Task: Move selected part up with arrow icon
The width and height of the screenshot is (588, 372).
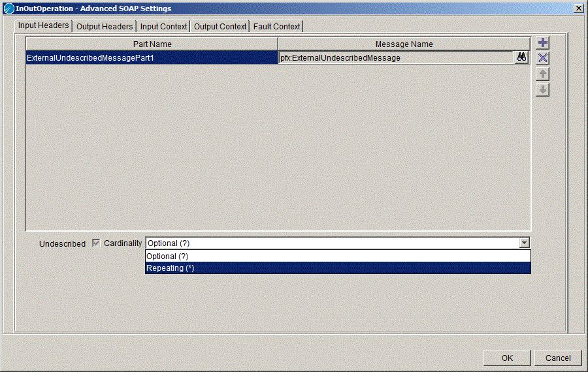Action: click(542, 74)
